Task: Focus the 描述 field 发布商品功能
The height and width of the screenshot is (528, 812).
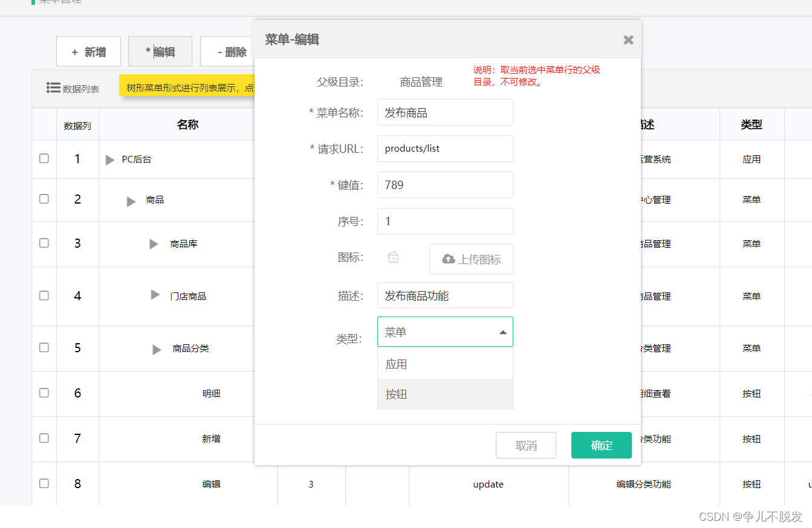Action: [x=445, y=295]
